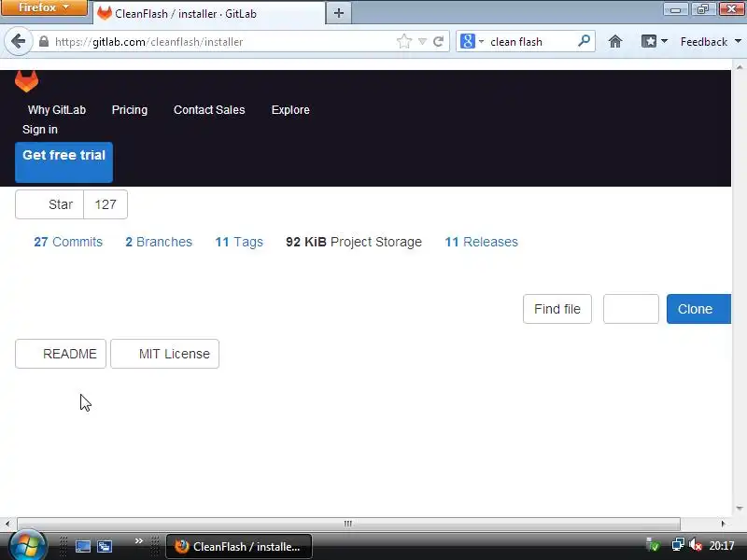Open the MIT License button
The height and width of the screenshot is (560, 747).
click(x=165, y=354)
